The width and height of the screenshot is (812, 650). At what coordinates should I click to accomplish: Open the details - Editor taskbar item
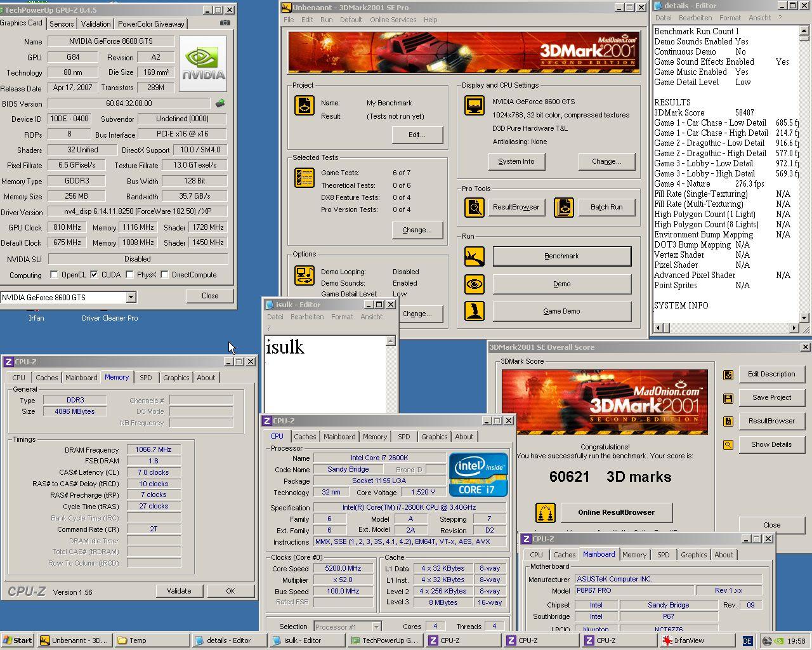click(x=230, y=640)
